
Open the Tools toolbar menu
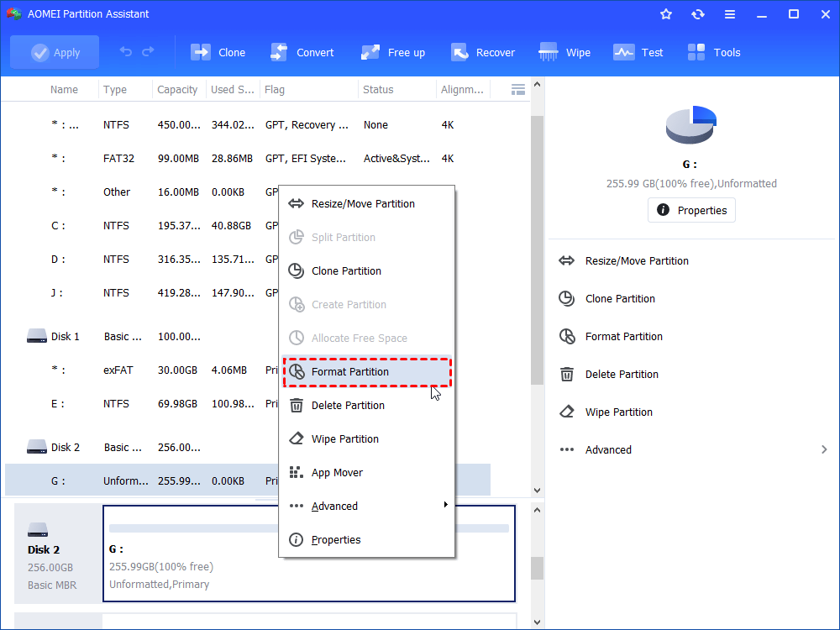[x=713, y=52]
